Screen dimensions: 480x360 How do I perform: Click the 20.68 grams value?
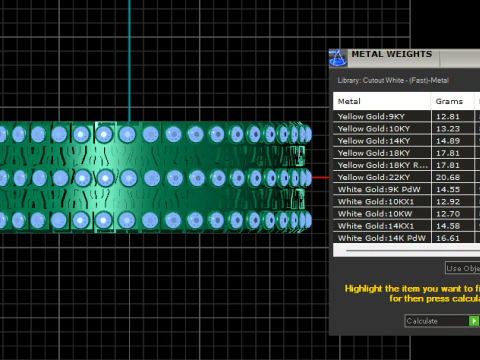click(448, 177)
